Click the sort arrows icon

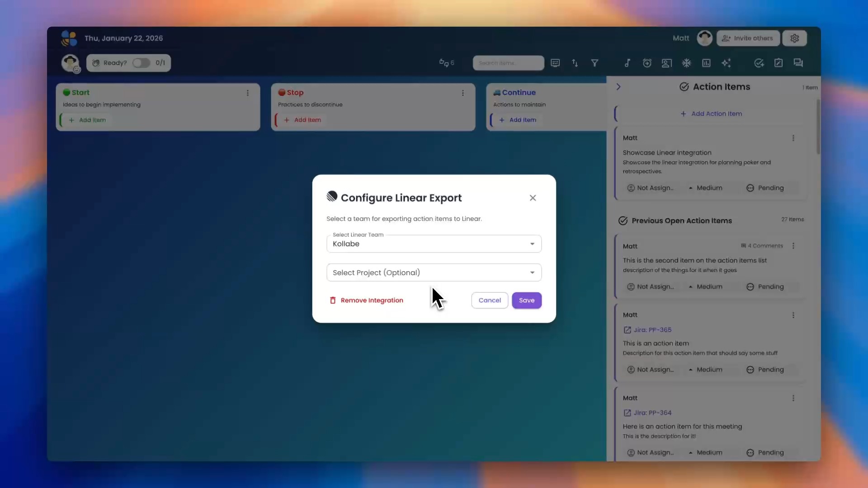tap(575, 63)
